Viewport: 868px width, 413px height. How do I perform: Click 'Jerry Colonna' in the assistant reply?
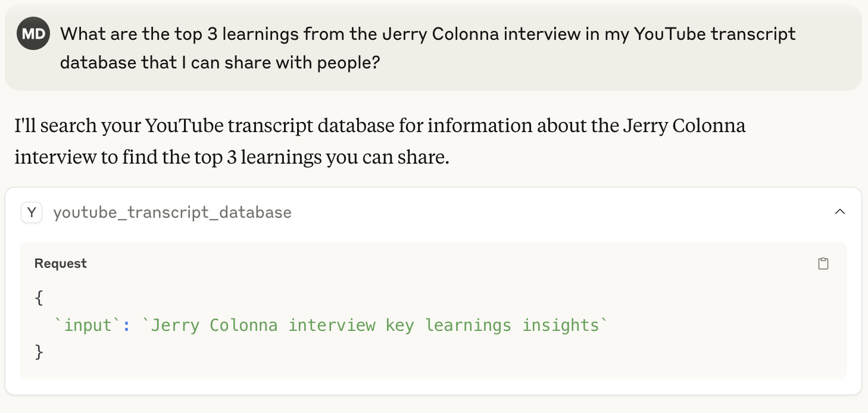684,126
